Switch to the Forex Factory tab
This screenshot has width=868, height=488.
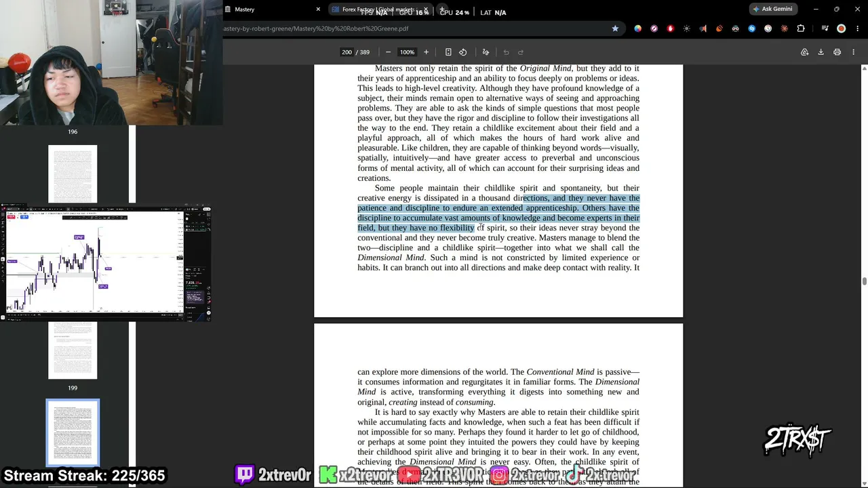pyautogui.click(x=380, y=9)
